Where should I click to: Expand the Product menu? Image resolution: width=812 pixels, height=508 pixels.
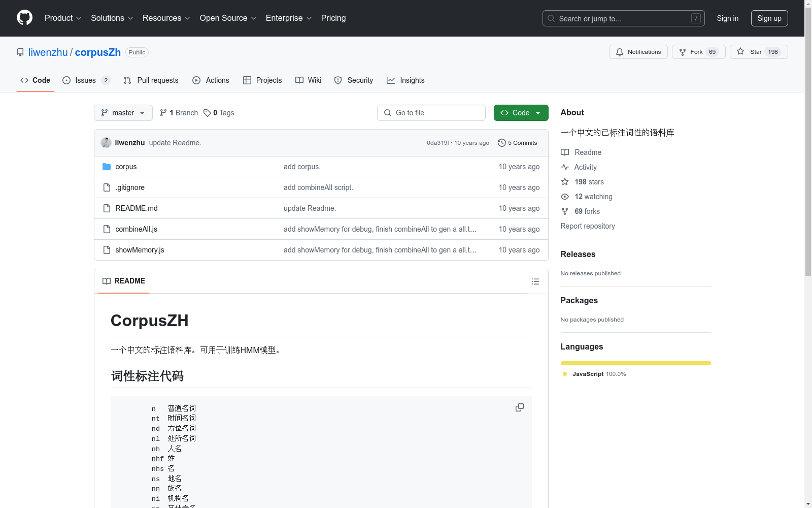(x=63, y=18)
